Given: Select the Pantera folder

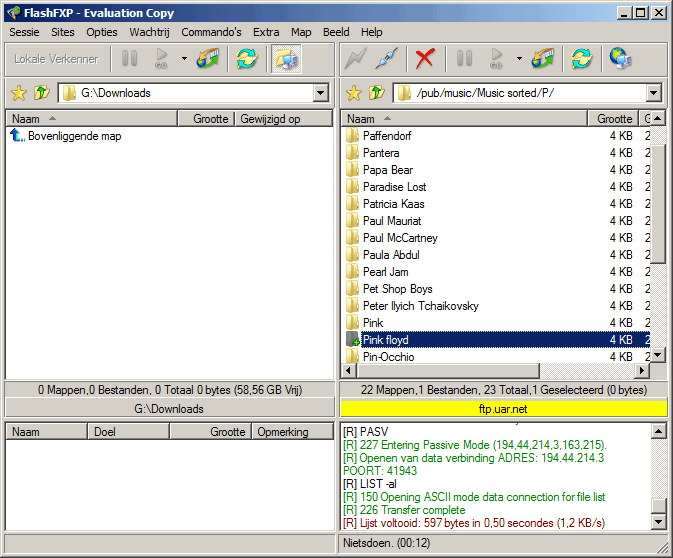Looking at the screenshot, I should pos(381,153).
